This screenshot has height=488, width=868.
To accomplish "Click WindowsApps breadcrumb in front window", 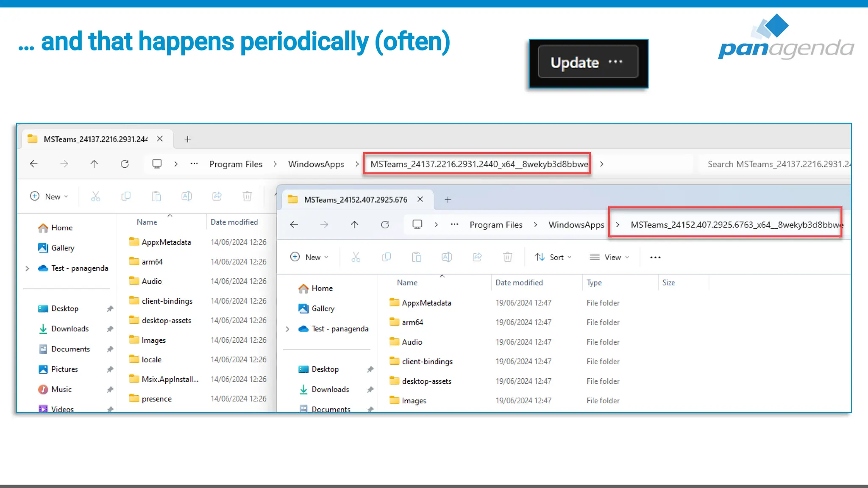I will [x=576, y=225].
